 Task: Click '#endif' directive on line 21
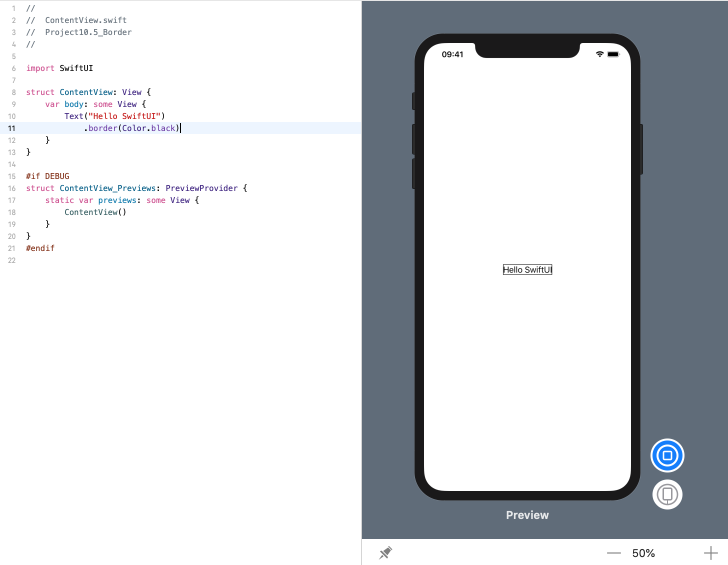40,248
